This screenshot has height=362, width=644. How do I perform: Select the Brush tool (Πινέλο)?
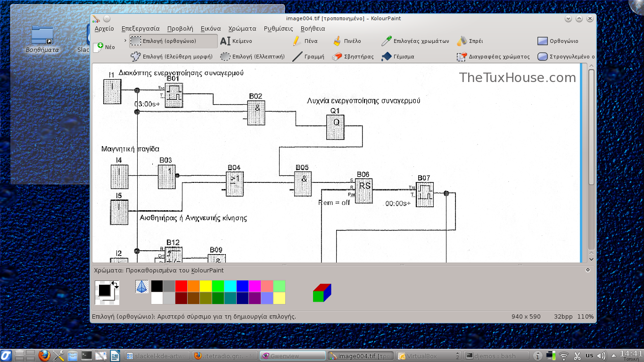(x=347, y=41)
